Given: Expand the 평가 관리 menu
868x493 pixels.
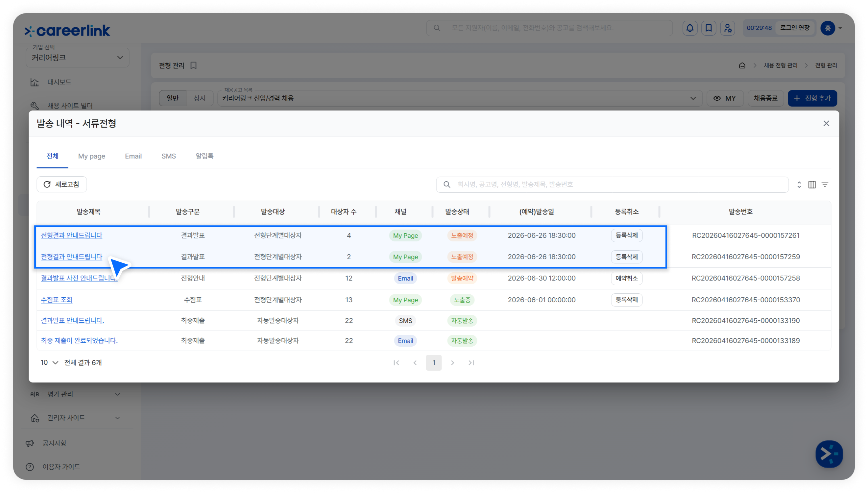Looking at the screenshot, I should coord(117,394).
